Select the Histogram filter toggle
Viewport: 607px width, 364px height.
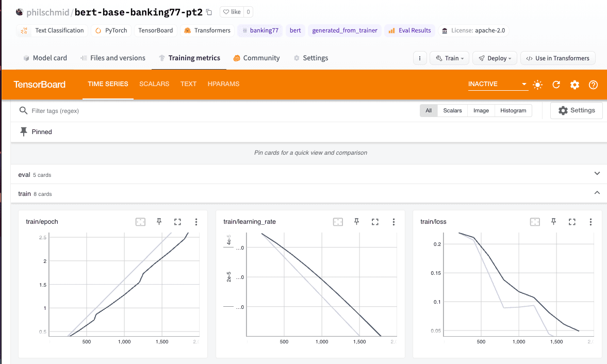tap(513, 111)
